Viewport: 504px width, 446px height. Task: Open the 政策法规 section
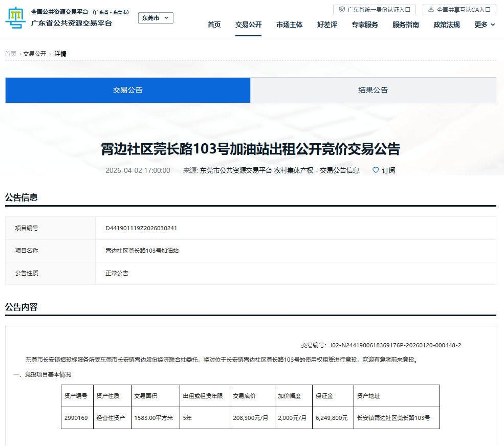coord(446,25)
